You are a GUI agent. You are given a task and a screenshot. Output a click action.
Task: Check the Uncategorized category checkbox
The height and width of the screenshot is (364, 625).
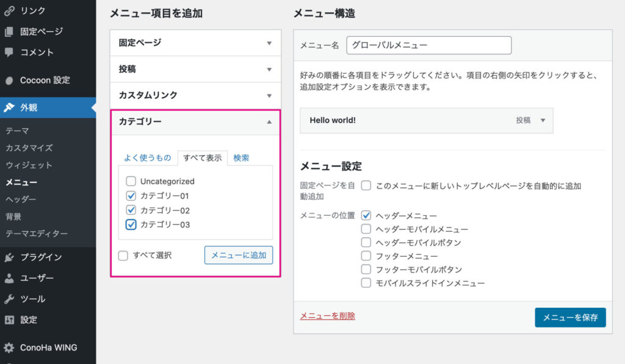(x=131, y=181)
